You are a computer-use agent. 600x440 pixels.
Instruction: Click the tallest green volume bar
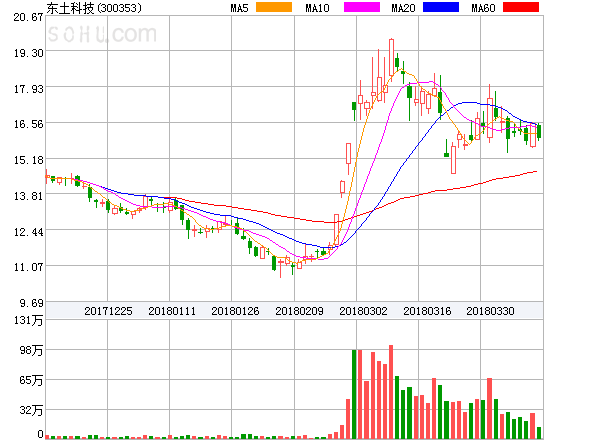[x=354, y=394]
